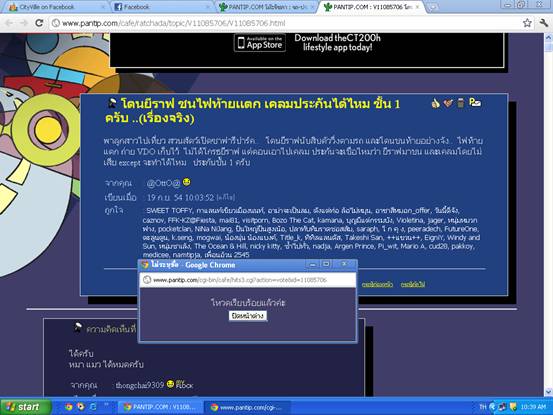Click the thumbs-up vote icon on the topic
The width and height of the screenshot is (553, 415).
pyautogui.click(x=436, y=103)
